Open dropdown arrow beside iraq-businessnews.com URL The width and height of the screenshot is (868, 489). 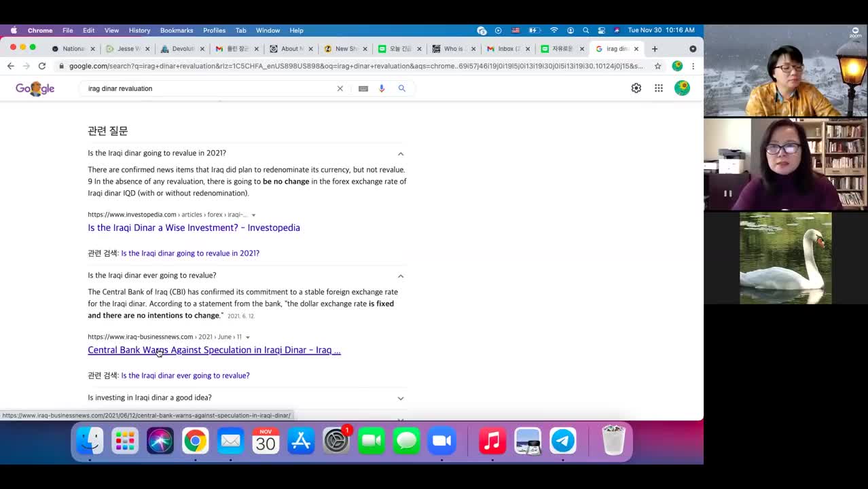(247, 338)
